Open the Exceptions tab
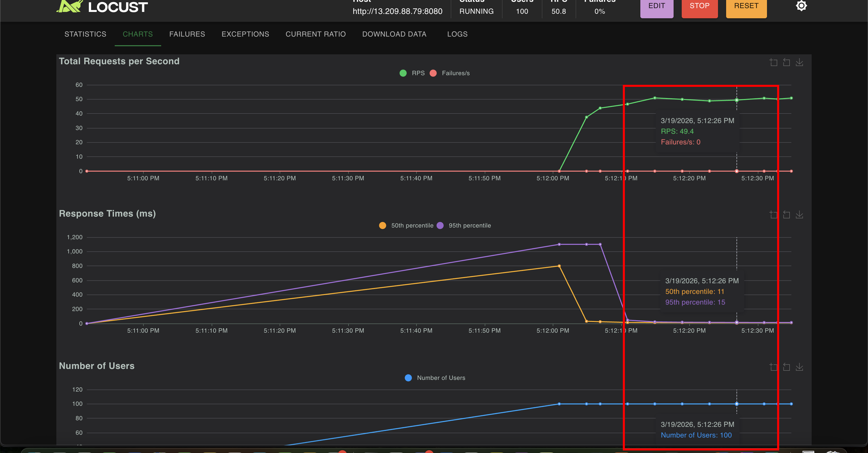Screen dimensions: 868x453 245,34
